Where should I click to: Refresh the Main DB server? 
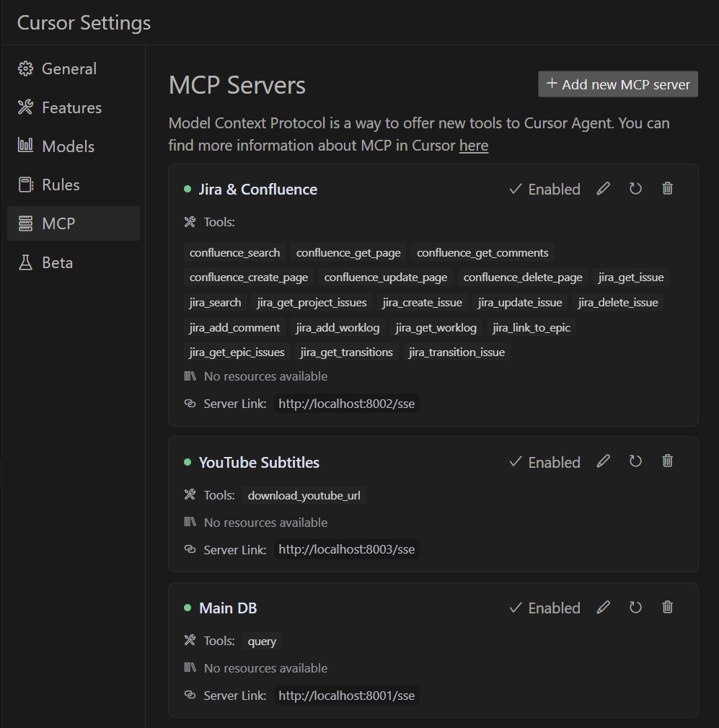point(635,608)
